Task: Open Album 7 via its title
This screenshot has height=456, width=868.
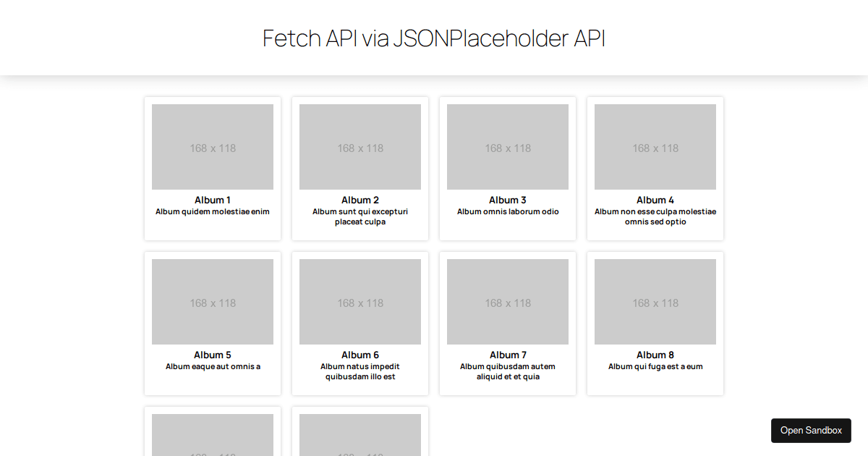Action: (x=507, y=355)
